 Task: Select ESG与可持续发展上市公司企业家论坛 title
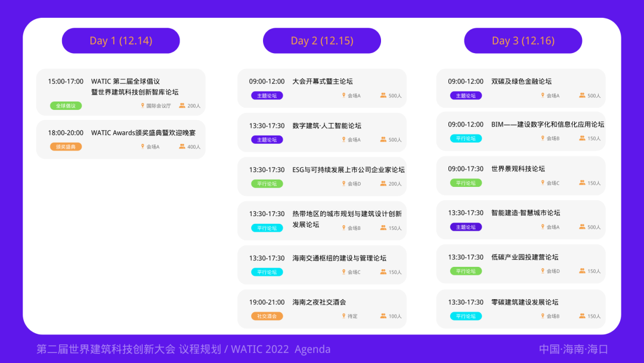tap(348, 170)
